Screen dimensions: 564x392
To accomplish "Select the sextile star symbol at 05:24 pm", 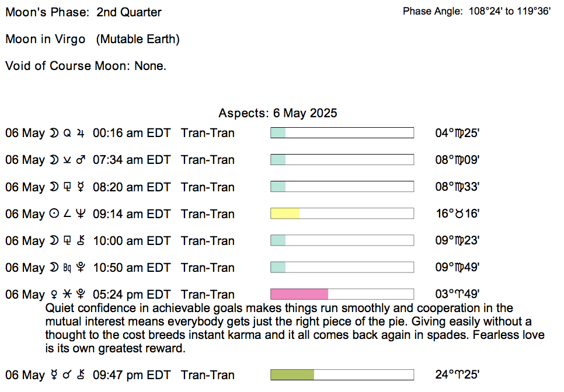I will coord(68,295).
